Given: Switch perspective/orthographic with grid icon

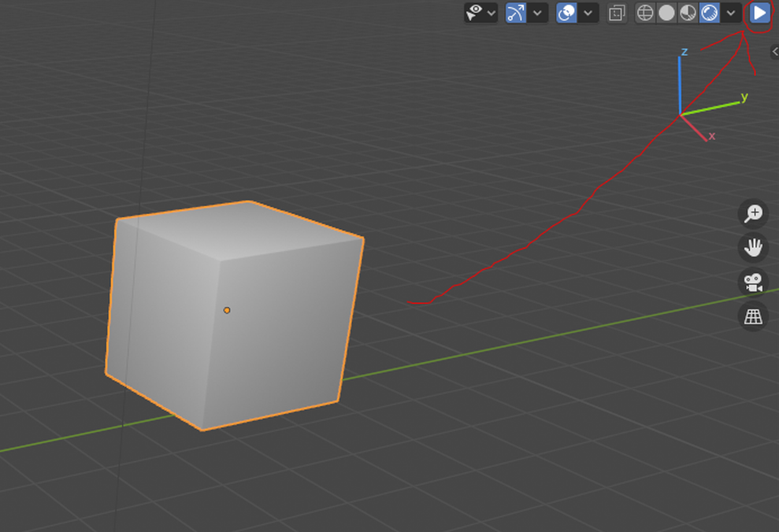Looking at the screenshot, I should click(753, 316).
